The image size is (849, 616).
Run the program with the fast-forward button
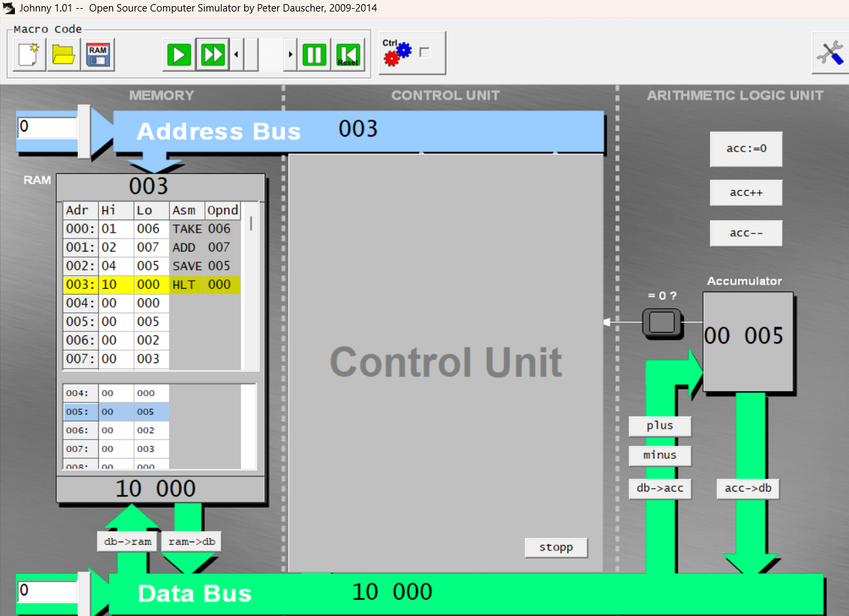pyautogui.click(x=212, y=54)
